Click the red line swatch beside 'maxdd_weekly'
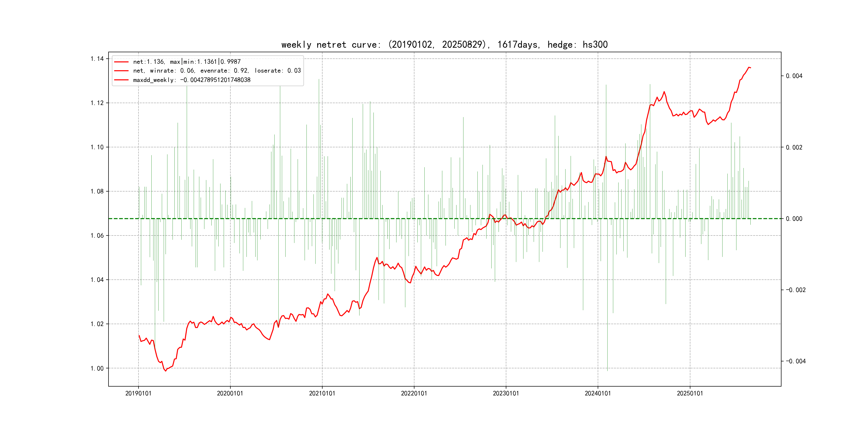The width and height of the screenshot is (868, 434). tap(121, 80)
